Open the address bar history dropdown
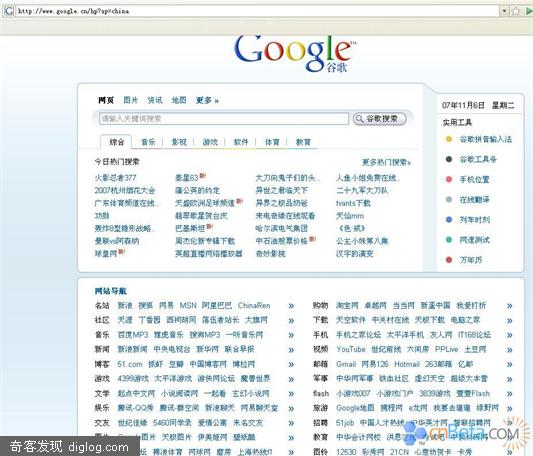Screen dimensions: 533x456 coord(504,11)
